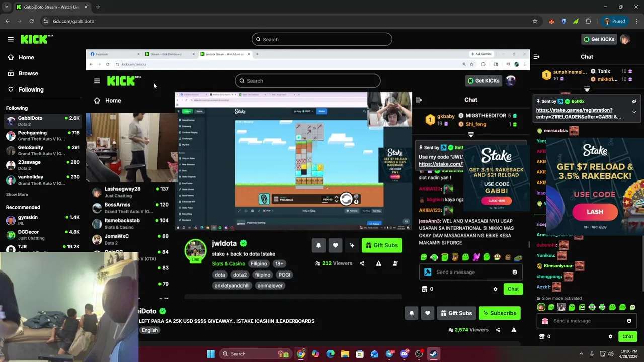644x362 pixels.
Task: Open the Paused profile chip in Chrome
Action: (x=615, y=21)
